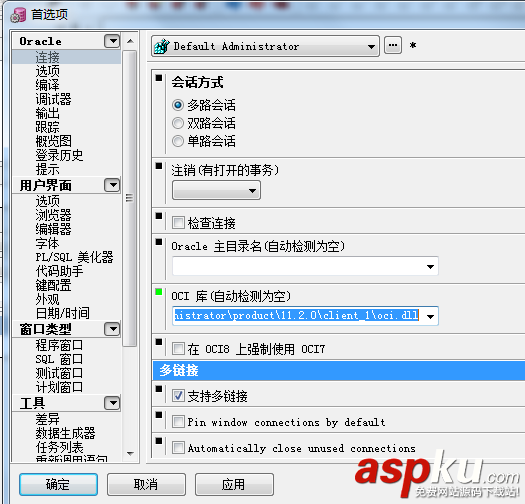Collapse the Oracle section
This screenshot has width=525, height=504.
tap(112, 41)
